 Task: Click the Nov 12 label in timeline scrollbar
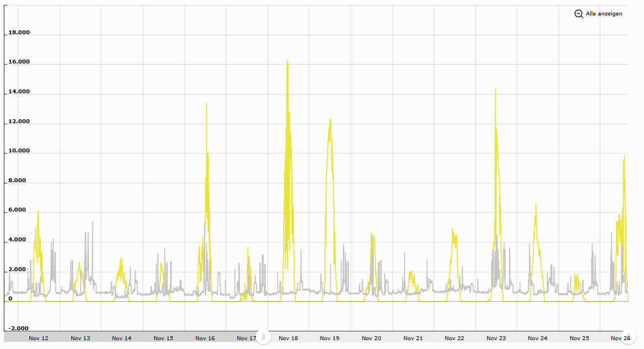38,339
